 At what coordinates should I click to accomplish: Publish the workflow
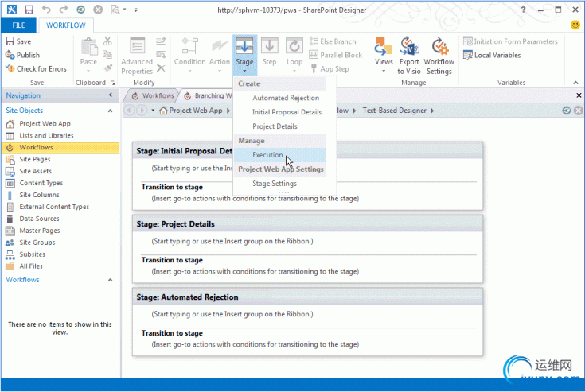pyautogui.click(x=23, y=55)
